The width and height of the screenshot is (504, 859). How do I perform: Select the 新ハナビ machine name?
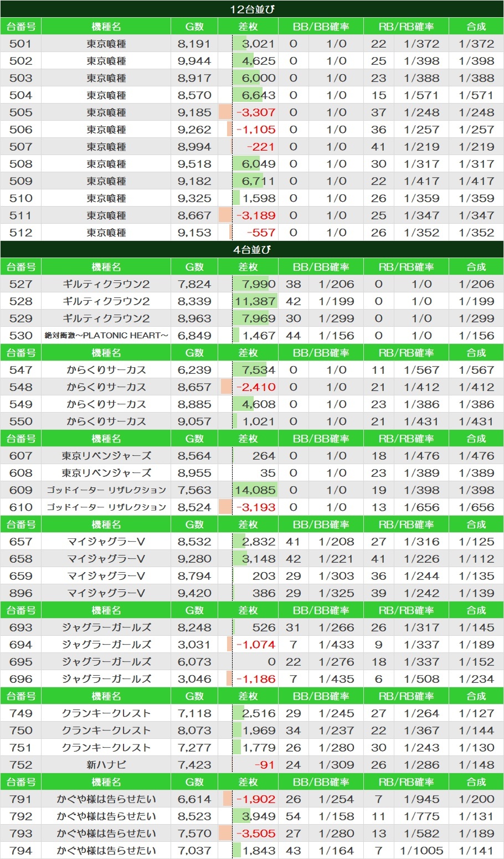[106, 765]
